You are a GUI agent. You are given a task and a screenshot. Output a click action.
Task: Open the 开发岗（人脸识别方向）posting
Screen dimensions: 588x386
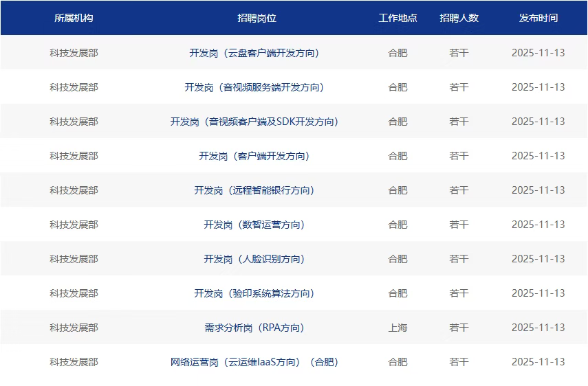point(254,259)
